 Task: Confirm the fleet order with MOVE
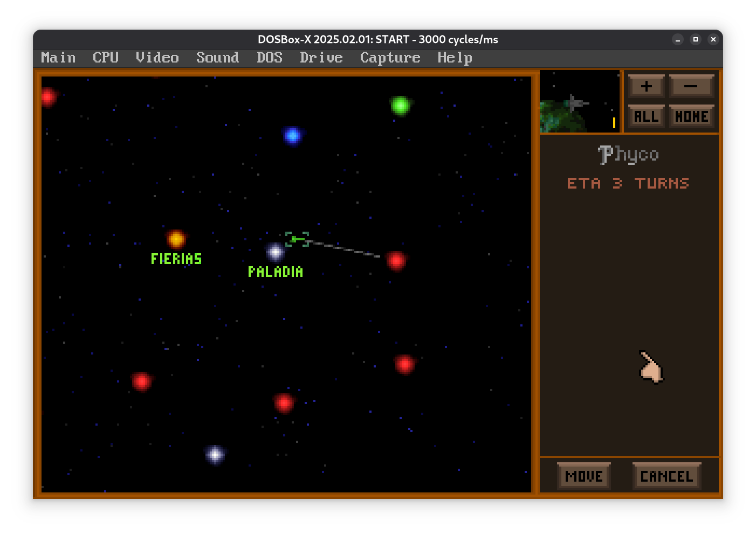tap(584, 476)
